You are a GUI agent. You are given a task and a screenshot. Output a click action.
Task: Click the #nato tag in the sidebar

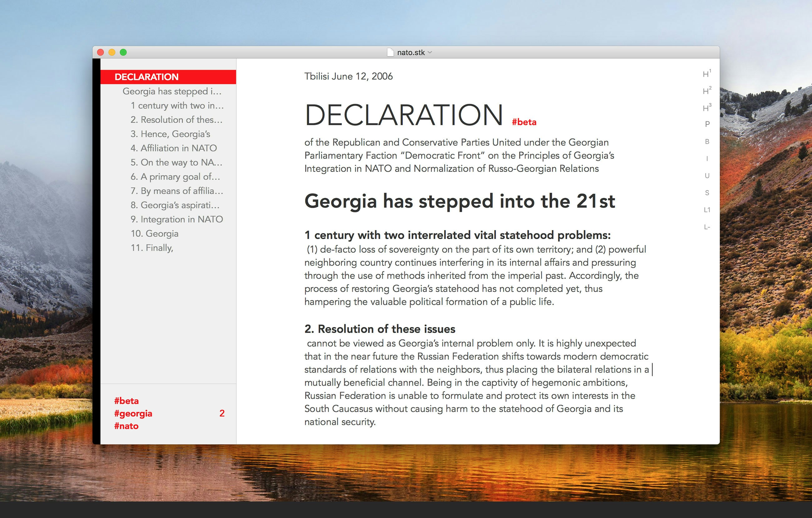tap(126, 426)
